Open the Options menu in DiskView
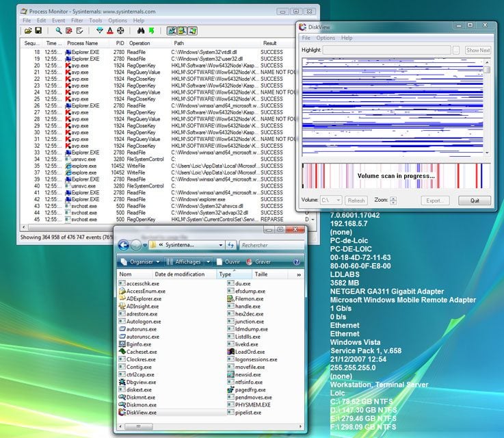 pos(326,38)
